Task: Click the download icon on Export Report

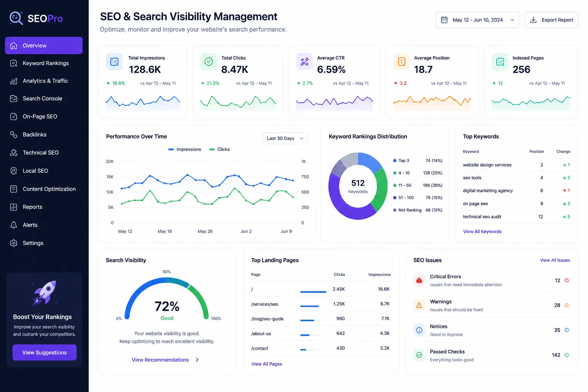Action: tap(533, 20)
